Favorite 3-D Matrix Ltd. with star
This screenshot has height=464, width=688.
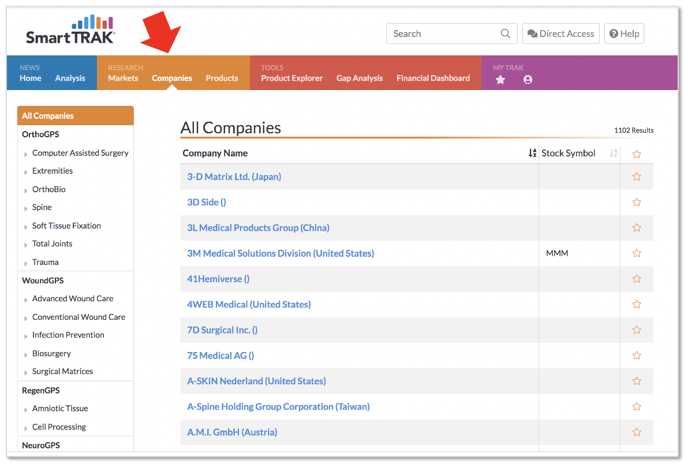[x=637, y=176]
